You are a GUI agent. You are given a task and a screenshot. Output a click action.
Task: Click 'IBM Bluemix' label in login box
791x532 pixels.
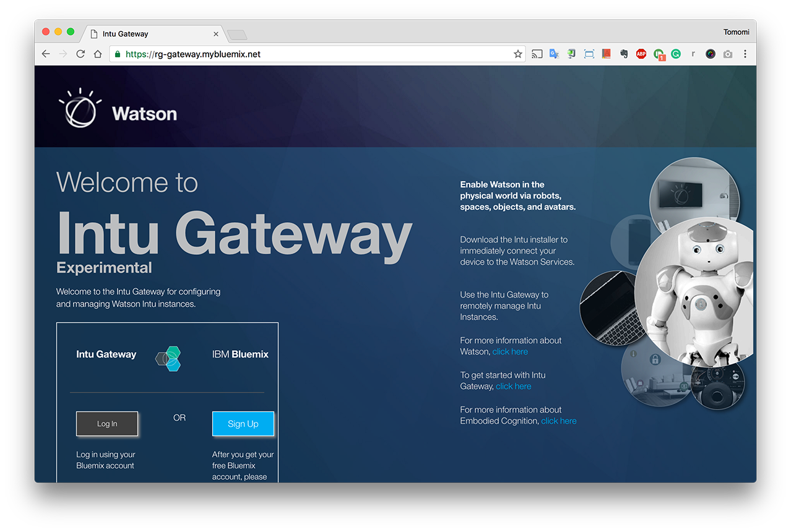coord(240,354)
